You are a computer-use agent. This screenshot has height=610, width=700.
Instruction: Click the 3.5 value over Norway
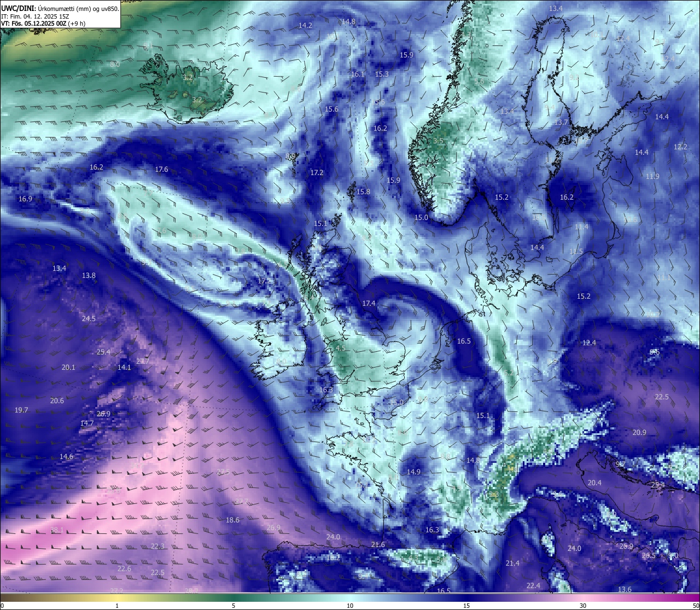coord(438,141)
